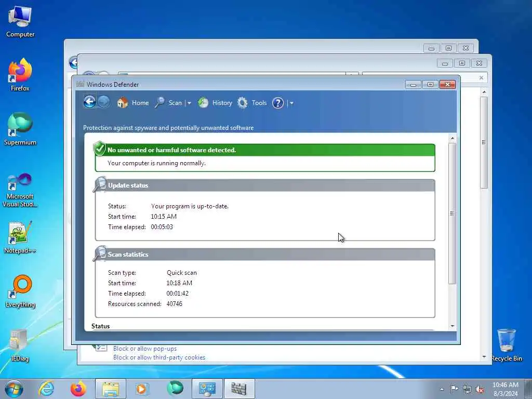Expand the Scan options dropdown arrow

[x=189, y=103]
